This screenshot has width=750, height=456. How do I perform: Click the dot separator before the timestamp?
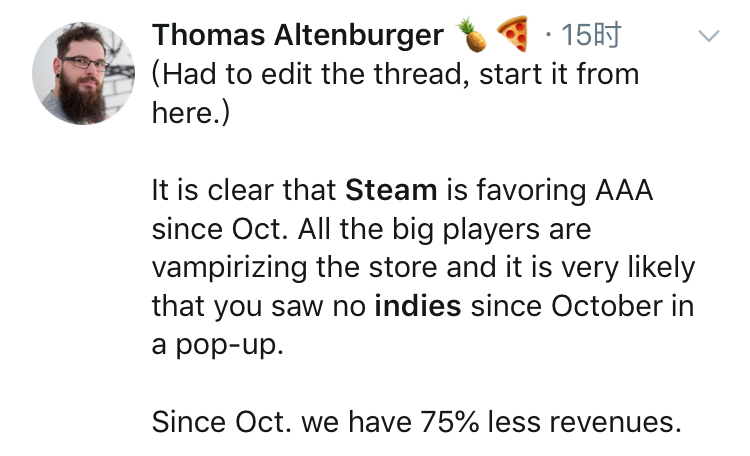pos(548,34)
